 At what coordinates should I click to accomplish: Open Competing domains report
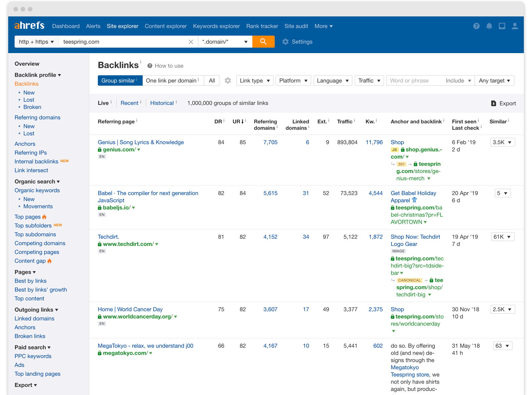pyautogui.click(x=40, y=243)
